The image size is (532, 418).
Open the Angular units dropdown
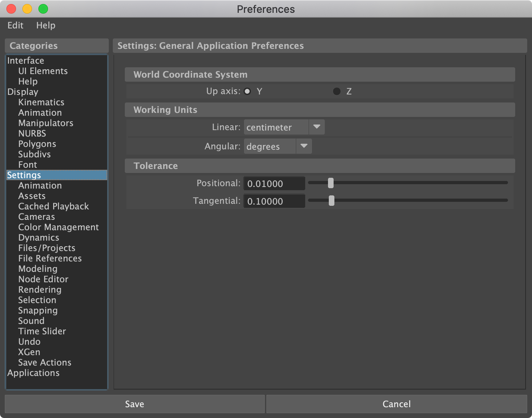click(x=278, y=147)
